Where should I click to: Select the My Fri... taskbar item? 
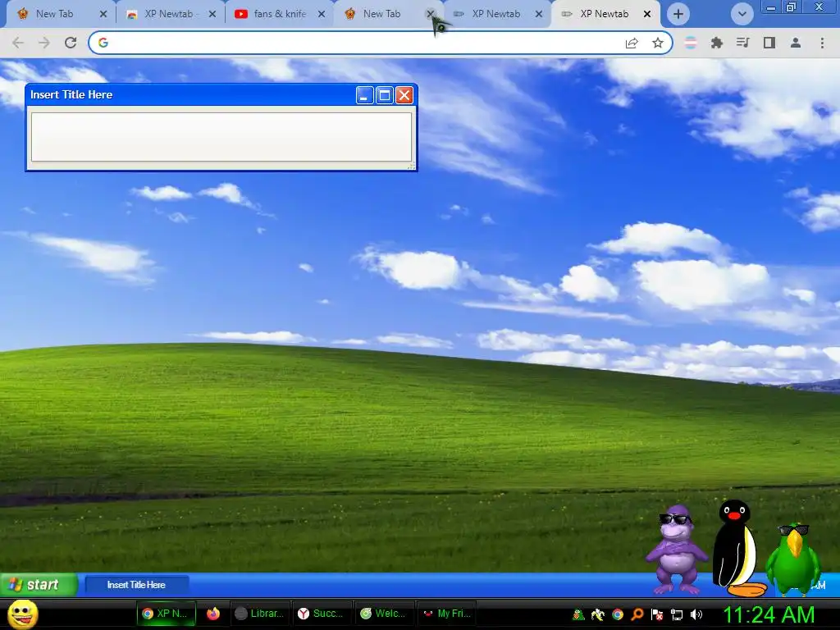[x=447, y=614]
